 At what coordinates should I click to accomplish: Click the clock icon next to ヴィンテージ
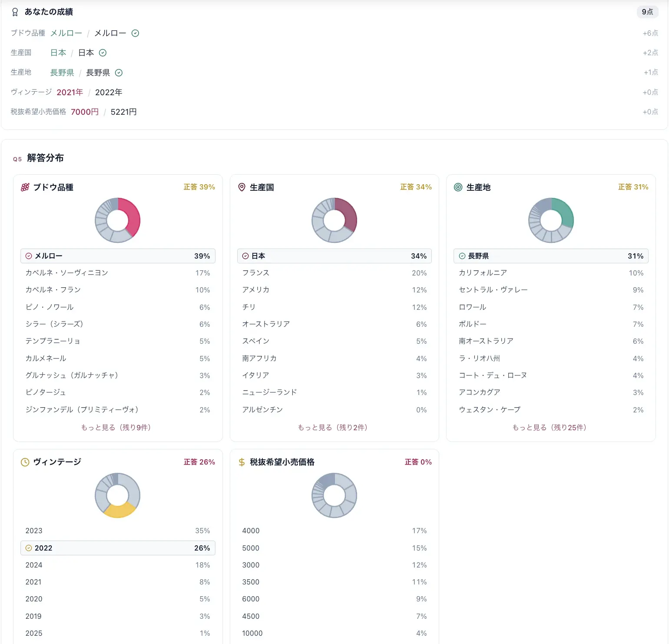[25, 462]
